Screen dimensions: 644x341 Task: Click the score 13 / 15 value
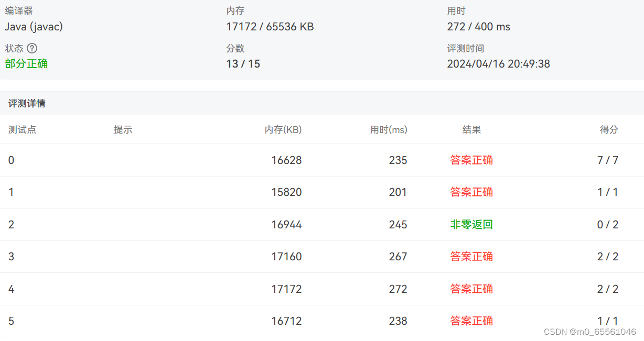243,63
